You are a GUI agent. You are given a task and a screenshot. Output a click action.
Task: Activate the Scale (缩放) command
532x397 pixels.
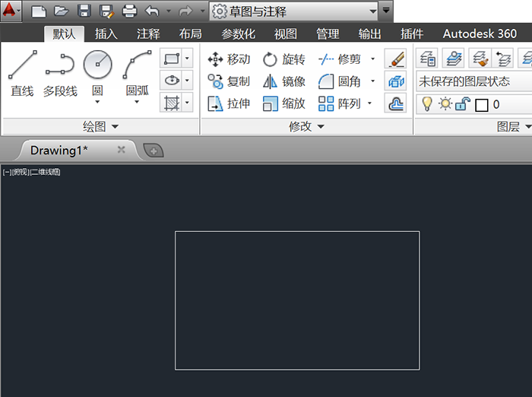(284, 103)
